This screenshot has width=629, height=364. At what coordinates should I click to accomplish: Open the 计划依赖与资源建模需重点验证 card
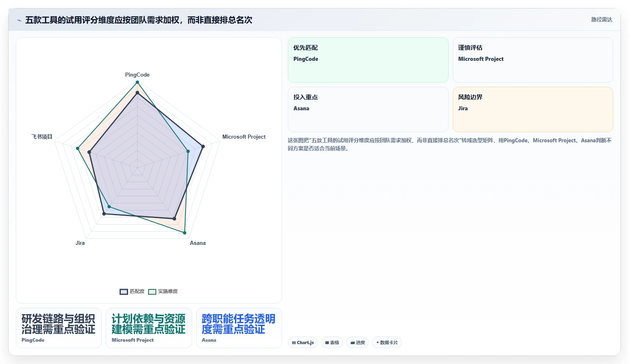pos(149,328)
